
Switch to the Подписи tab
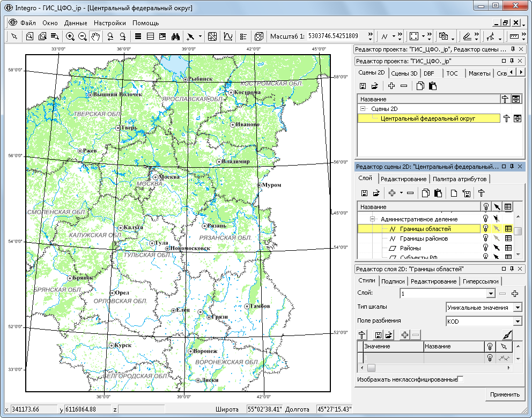point(393,281)
